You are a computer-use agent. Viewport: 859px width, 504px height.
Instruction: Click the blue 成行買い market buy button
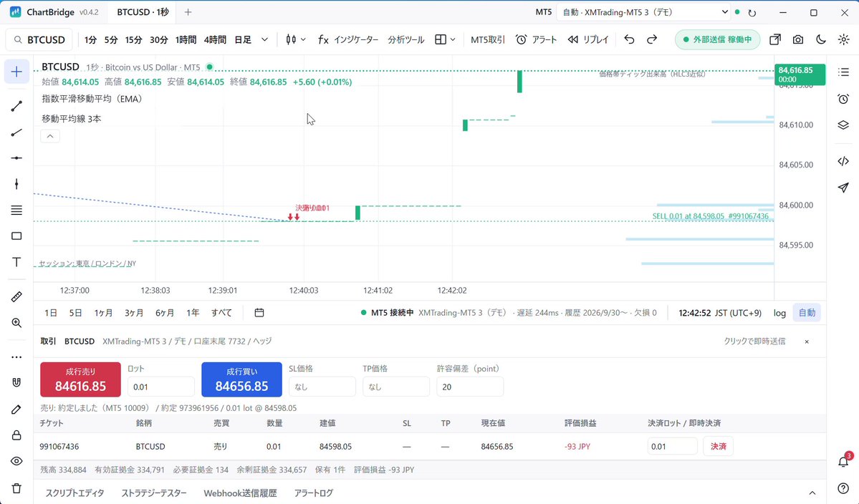[x=241, y=379]
